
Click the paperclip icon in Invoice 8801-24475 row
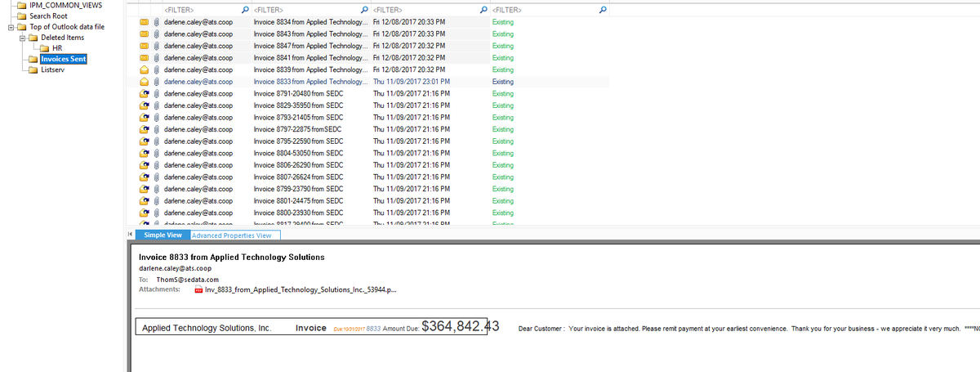[x=155, y=200]
